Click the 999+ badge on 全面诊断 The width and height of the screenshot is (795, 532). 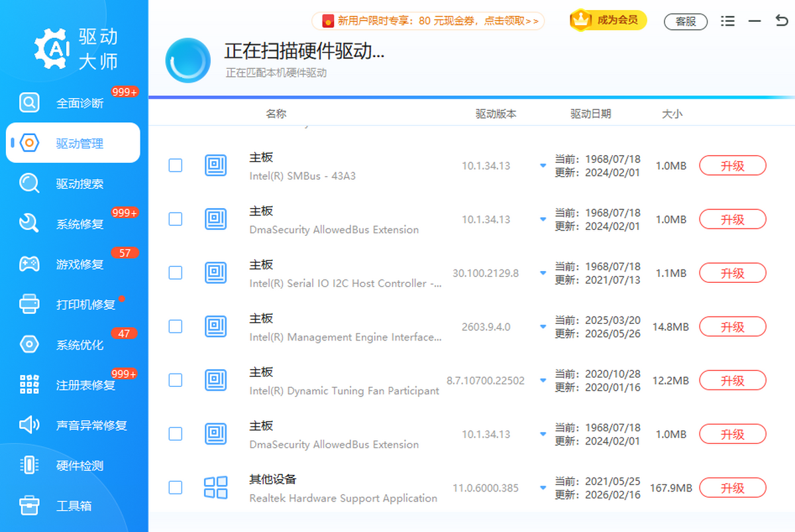click(x=125, y=92)
